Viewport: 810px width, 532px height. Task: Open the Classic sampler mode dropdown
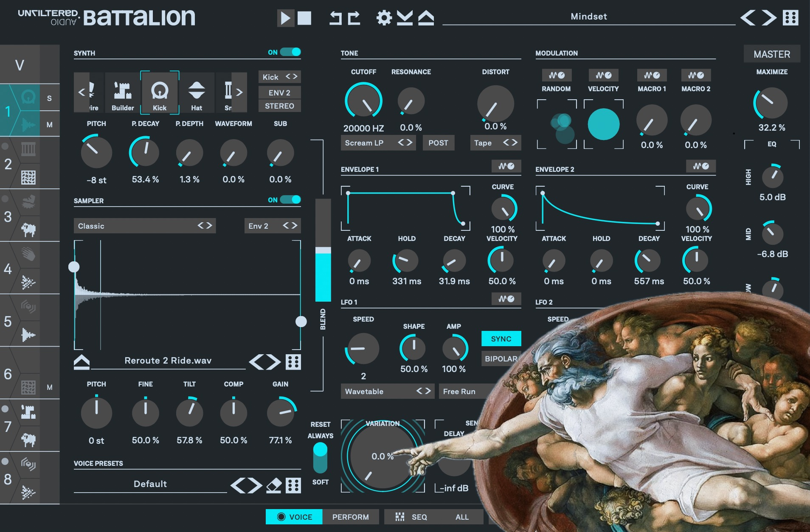coord(145,226)
